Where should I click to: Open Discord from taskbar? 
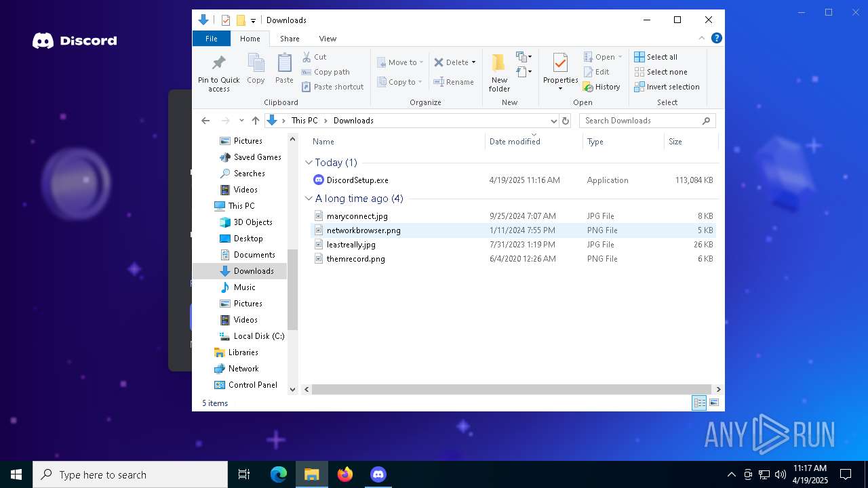coord(378,474)
